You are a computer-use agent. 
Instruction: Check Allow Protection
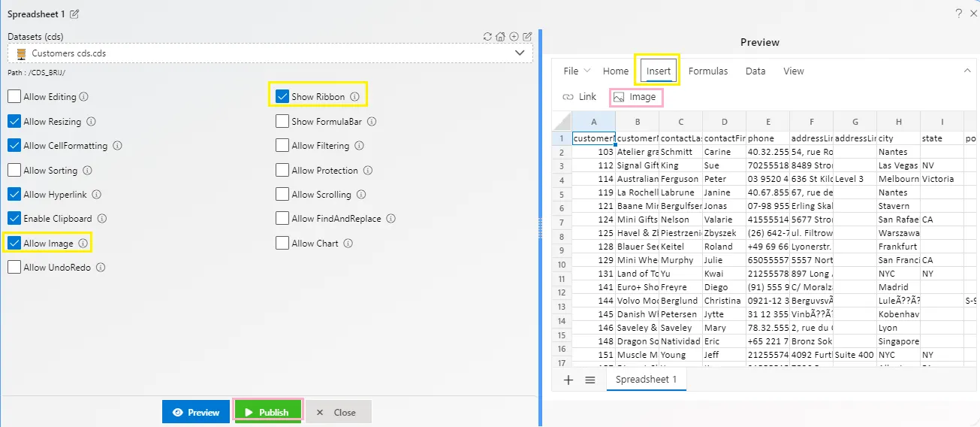[x=282, y=171]
